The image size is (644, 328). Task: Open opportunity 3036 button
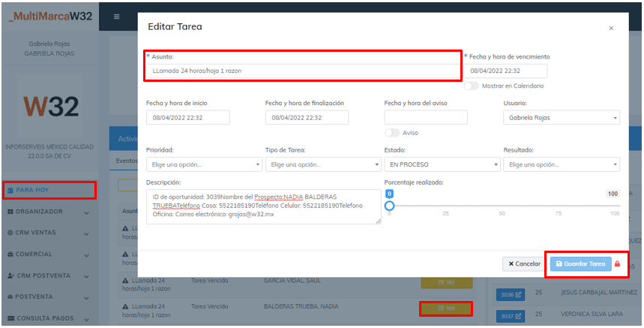[x=511, y=295]
